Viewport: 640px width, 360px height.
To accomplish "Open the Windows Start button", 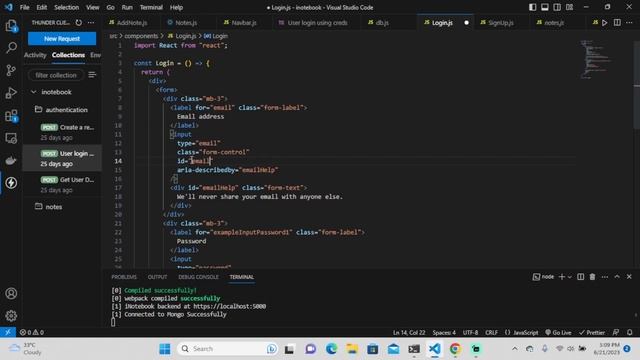I will pyautogui.click(x=165, y=349).
